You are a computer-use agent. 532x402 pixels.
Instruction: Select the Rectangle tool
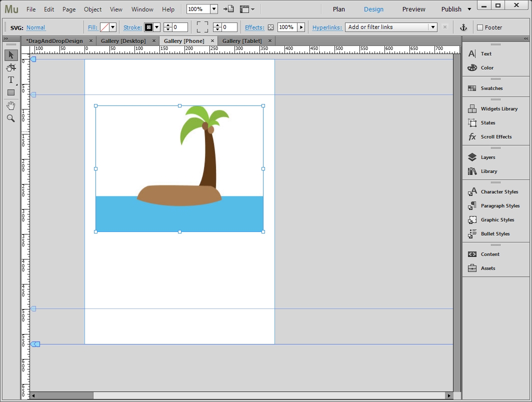11,92
